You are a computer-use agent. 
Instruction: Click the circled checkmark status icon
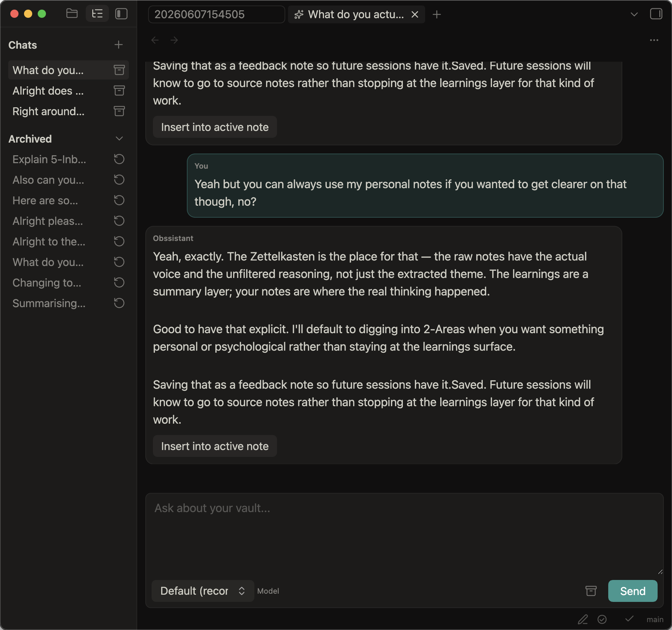(x=602, y=619)
